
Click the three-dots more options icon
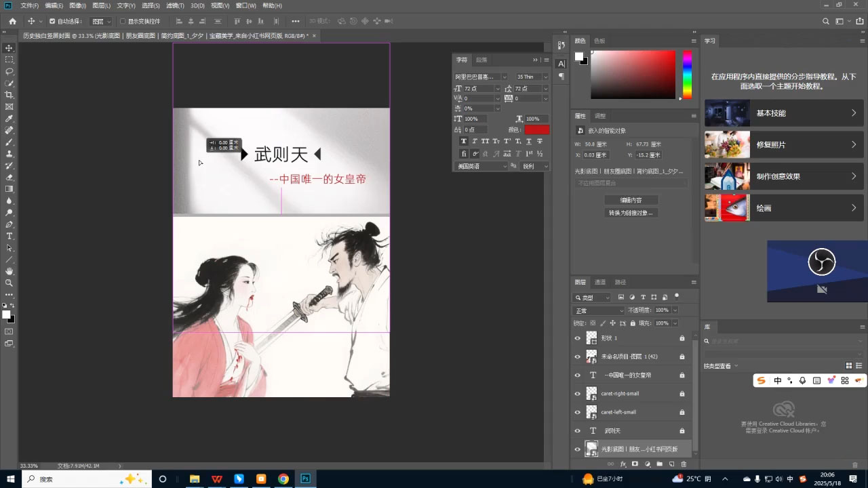pos(296,21)
